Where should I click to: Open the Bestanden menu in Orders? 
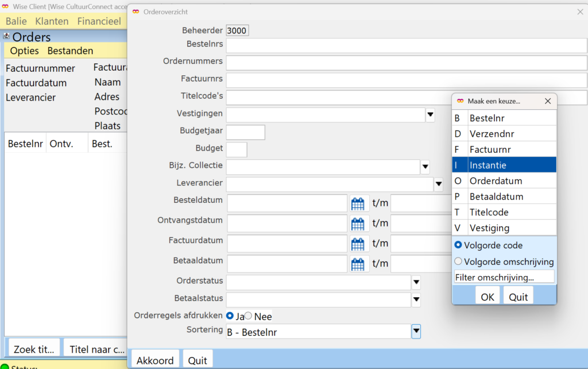[x=70, y=51]
